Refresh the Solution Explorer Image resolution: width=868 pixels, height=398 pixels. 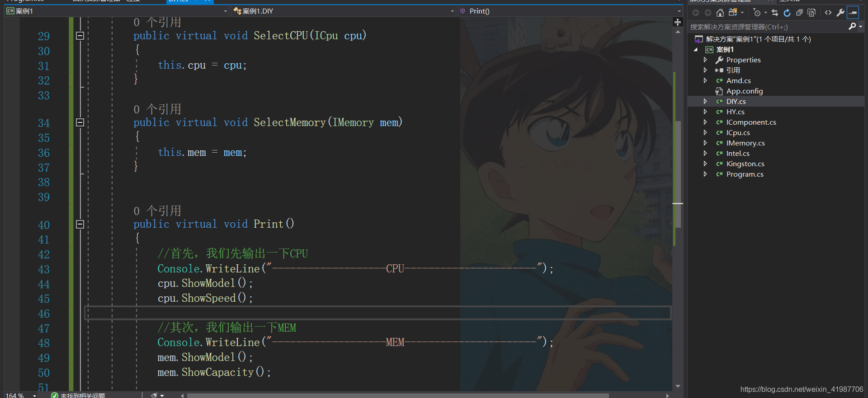(787, 13)
